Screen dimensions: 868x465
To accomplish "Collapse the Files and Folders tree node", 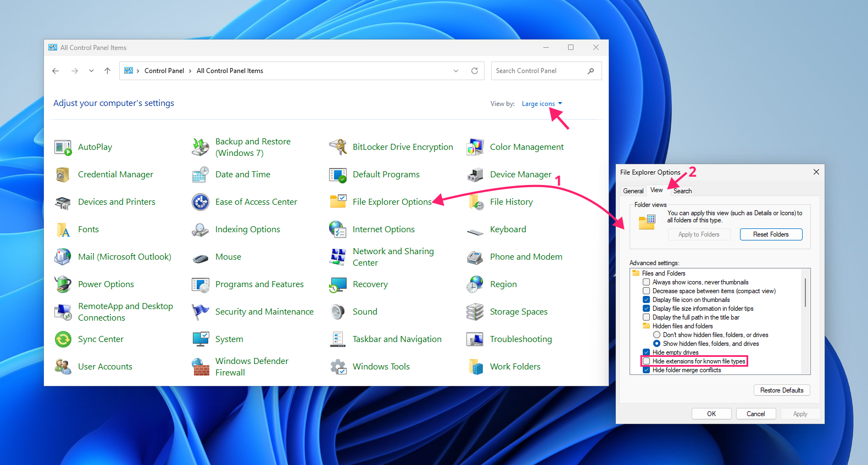I will point(636,273).
